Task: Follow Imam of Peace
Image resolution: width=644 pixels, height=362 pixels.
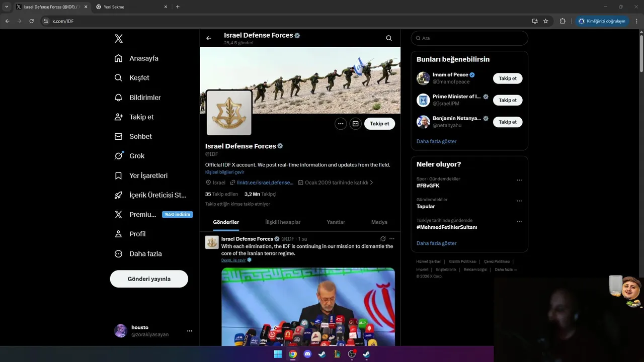Action: tap(508, 78)
